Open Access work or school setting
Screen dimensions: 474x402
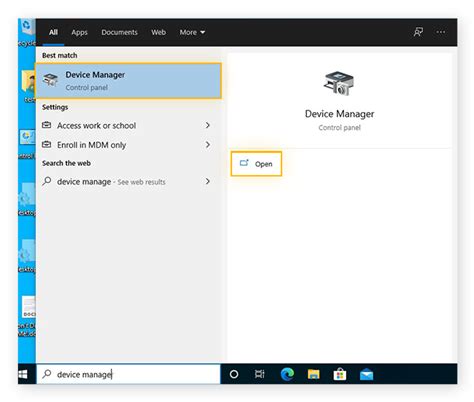click(128, 125)
